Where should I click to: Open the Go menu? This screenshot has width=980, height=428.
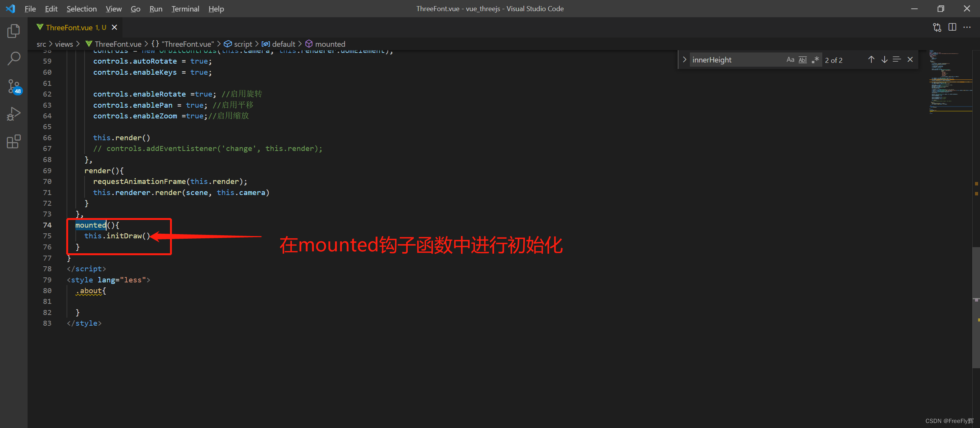[x=136, y=8]
